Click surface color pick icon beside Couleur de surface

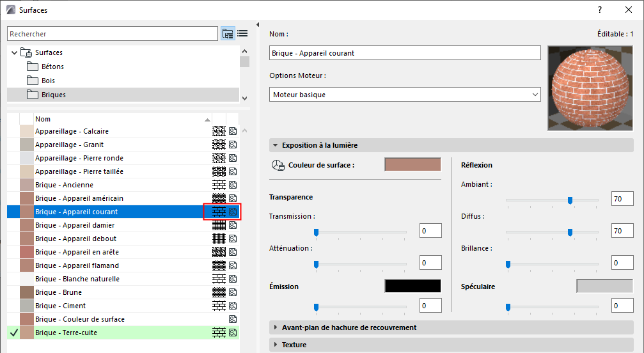278,165
